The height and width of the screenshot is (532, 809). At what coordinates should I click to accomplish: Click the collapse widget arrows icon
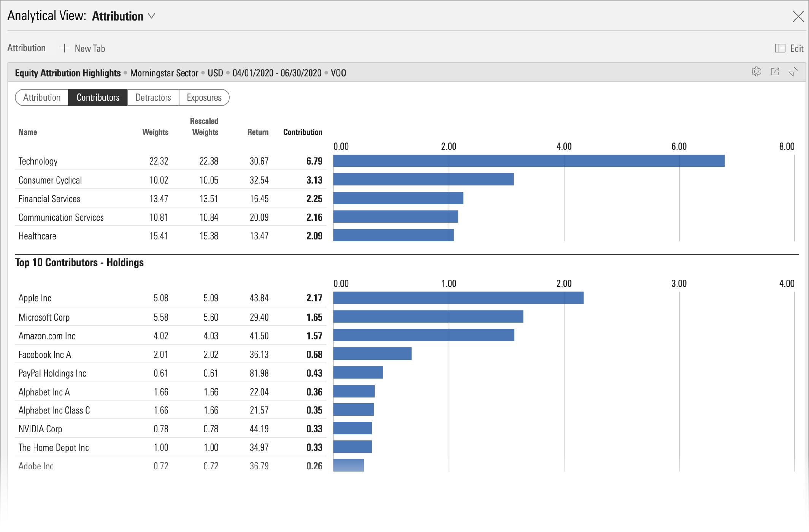pos(793,72)
